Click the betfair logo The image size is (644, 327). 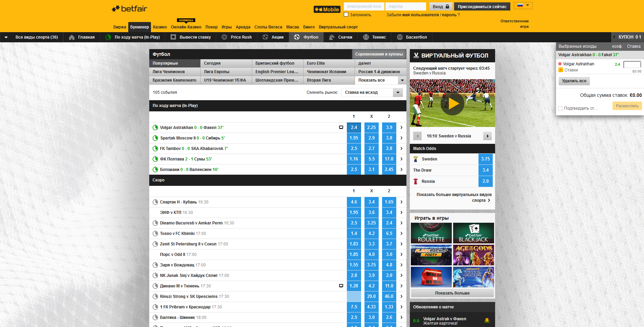[x=129, y=9]
